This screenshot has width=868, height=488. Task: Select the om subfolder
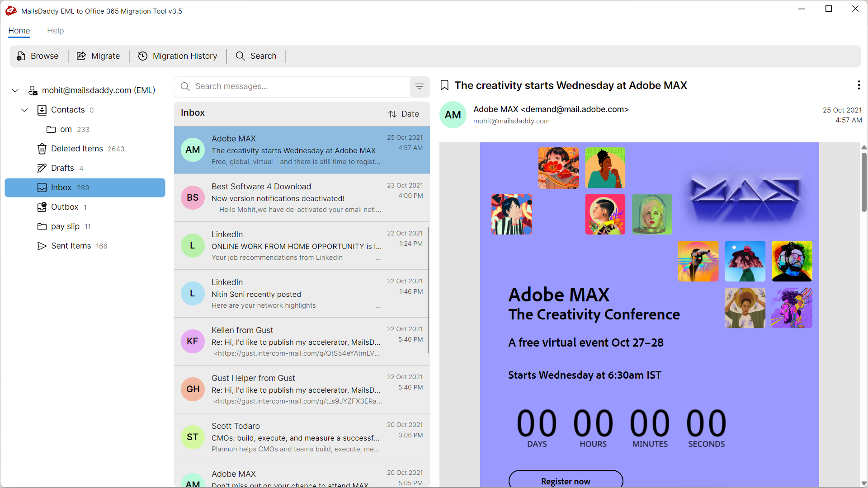point(85,130)
